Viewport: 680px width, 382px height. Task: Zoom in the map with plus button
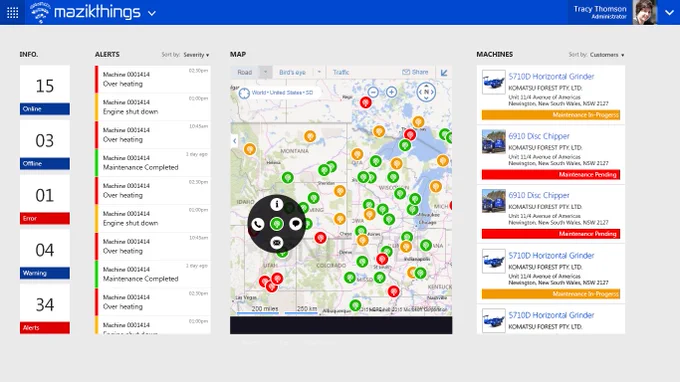point(391,92)
